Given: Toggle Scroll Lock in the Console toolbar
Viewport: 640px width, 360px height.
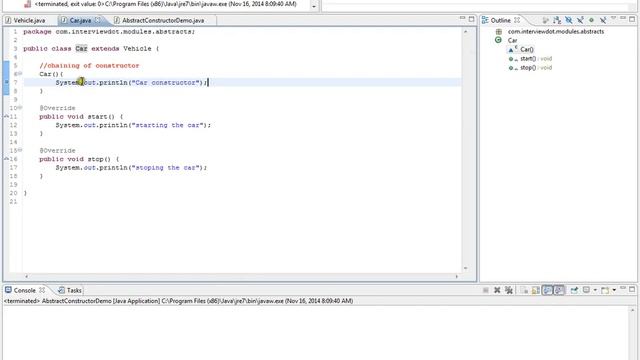Looking at the screenshot, I should pos(536,290).
